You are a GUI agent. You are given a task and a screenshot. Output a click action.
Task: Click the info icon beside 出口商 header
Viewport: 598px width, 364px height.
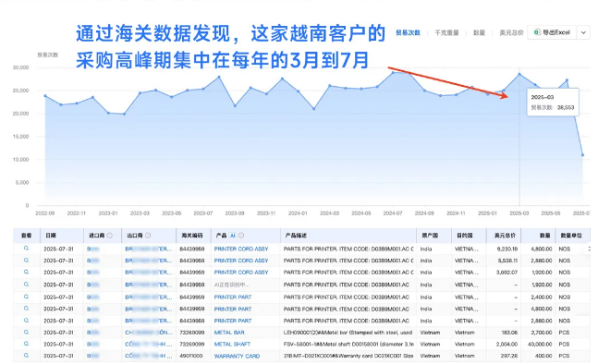point(148,236)
